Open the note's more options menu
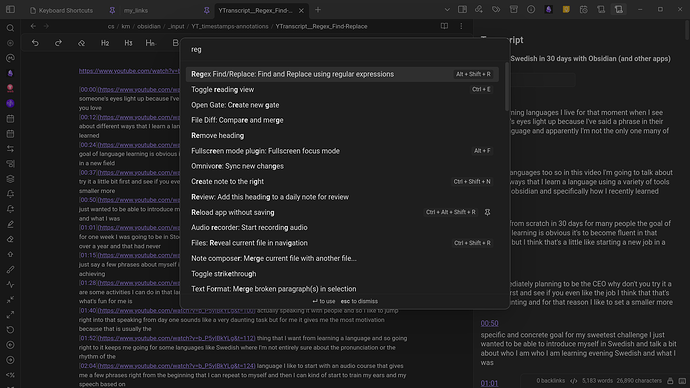 tap(461, 26)
